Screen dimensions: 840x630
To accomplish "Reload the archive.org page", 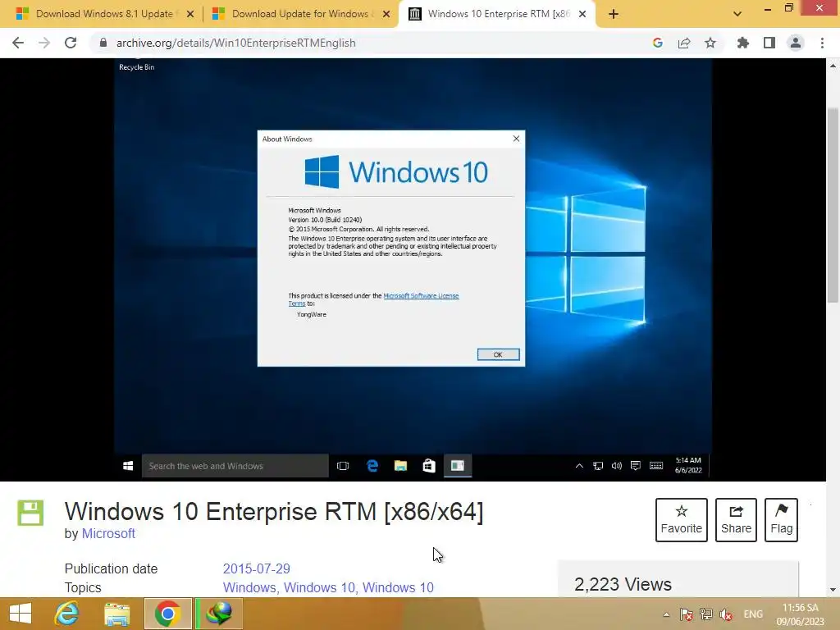I will [71, 43].
